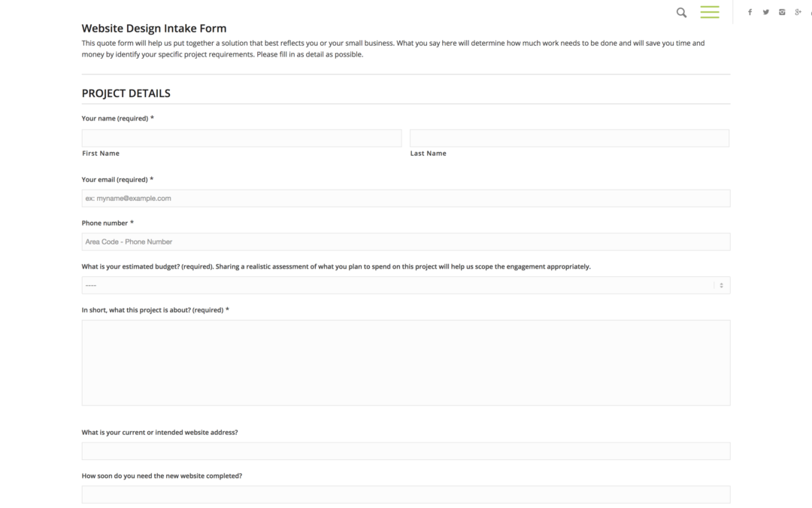Click the project description text area

pos(405,362)
